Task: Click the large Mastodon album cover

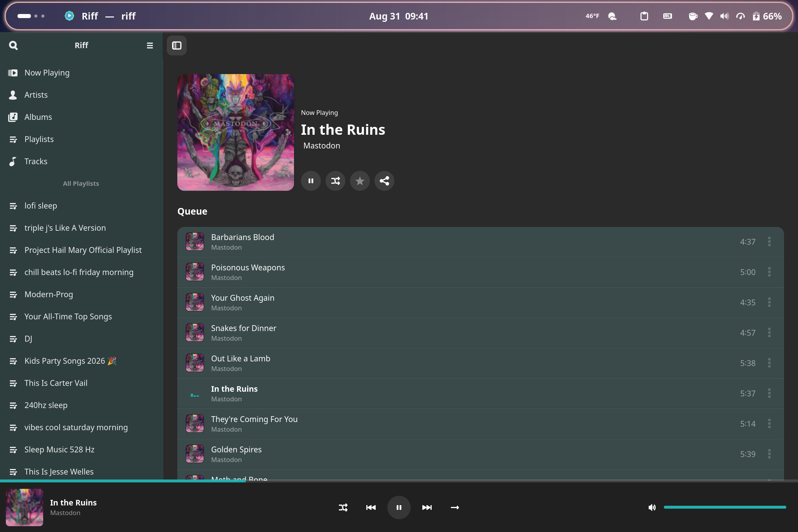Action: [235, 132]
